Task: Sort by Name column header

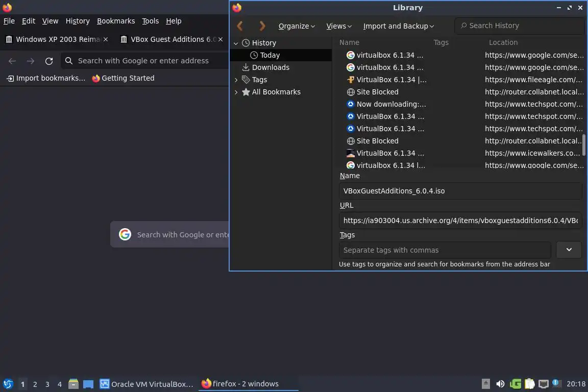Action: (349, 42)
